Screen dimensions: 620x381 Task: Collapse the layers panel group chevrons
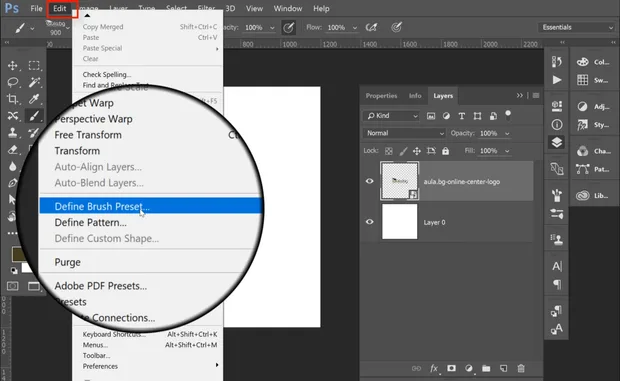pyautogui.click(x=519, y=95)
